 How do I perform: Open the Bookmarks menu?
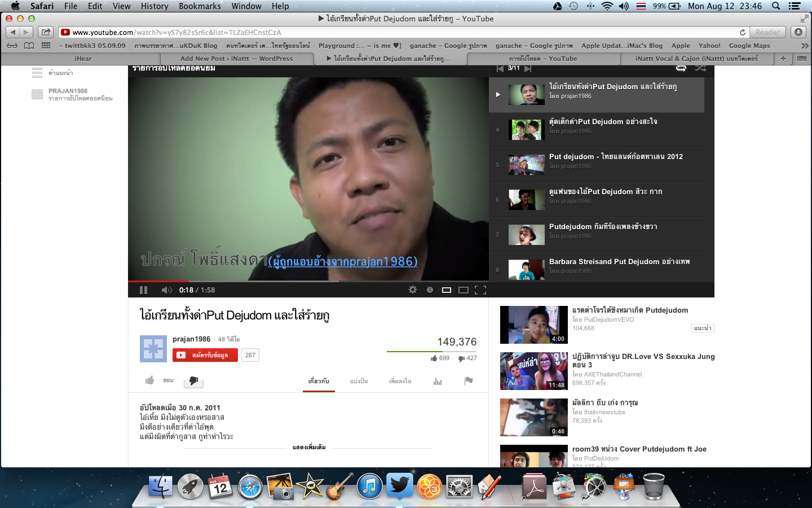(x=200, y=6)
